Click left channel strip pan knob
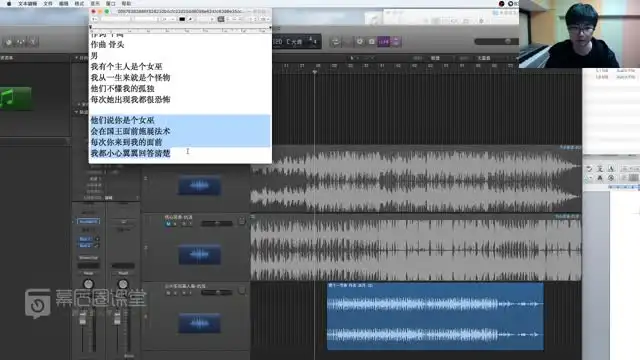The height and width of the screenshot is (360, 640). click(x=88, y=284)
